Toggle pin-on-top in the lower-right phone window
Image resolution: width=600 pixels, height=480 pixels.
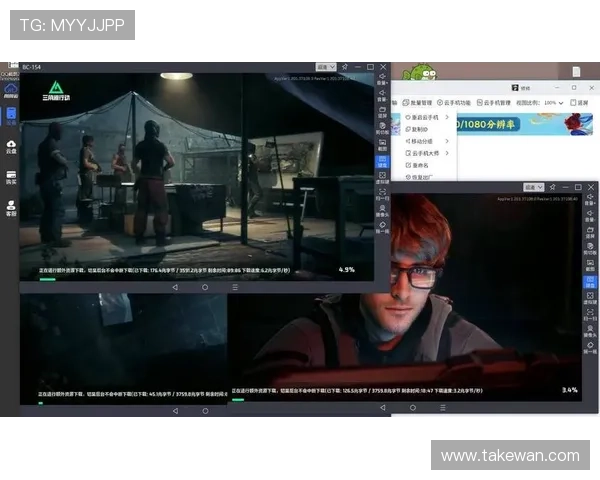pyautogui.click(x=552, y=187)
